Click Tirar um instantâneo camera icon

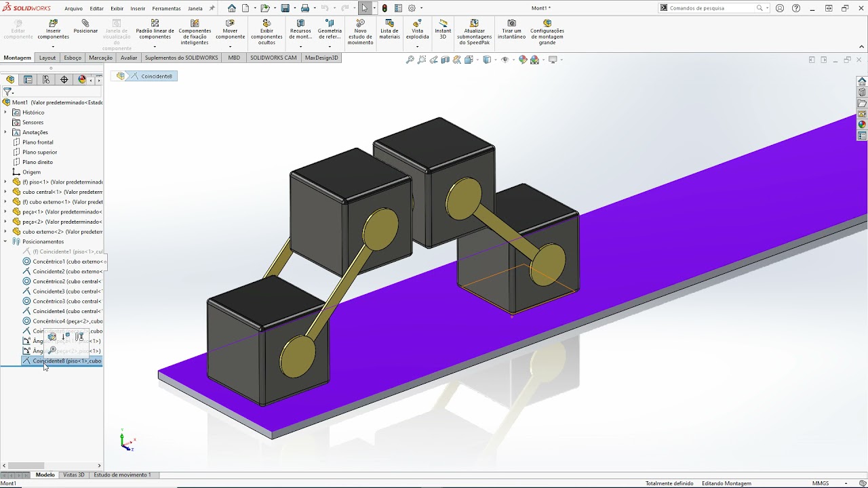[511, 23]
